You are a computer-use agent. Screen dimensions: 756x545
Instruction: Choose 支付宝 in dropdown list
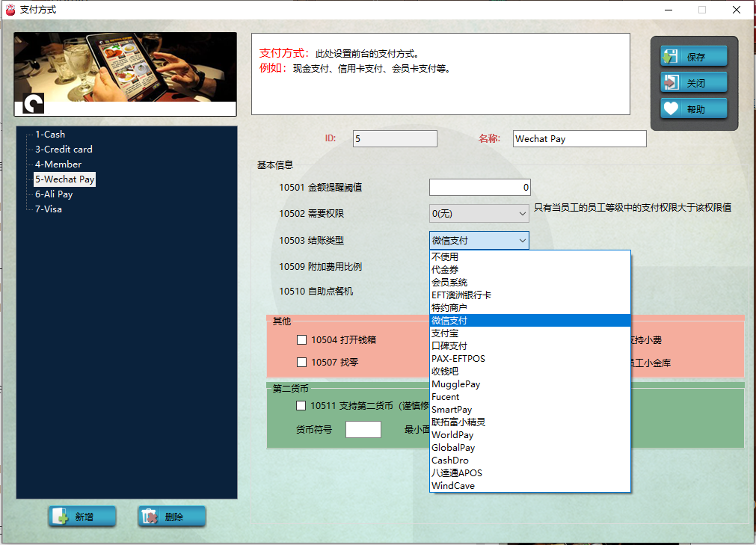pos(530,333)
